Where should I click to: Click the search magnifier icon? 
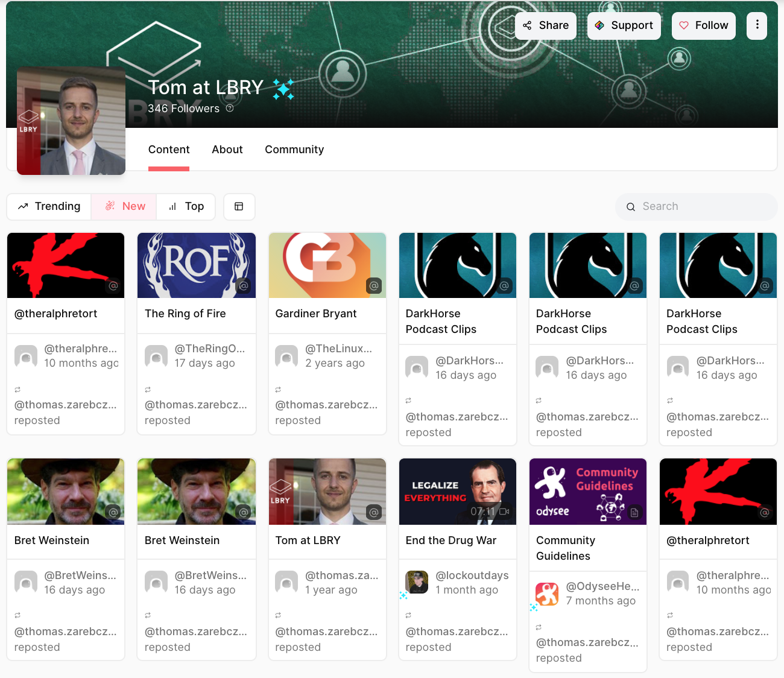[631, 207]
